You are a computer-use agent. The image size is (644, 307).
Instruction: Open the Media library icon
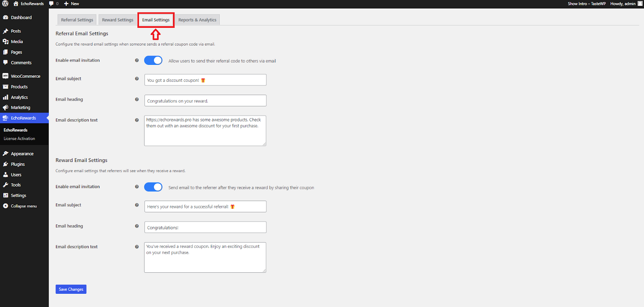point(6,41)
